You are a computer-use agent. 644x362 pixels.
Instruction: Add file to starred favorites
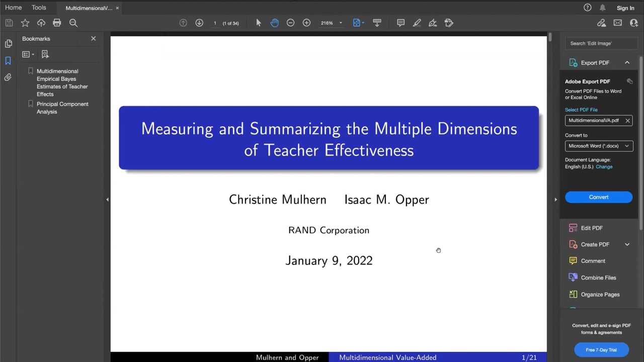pos(25,23)
